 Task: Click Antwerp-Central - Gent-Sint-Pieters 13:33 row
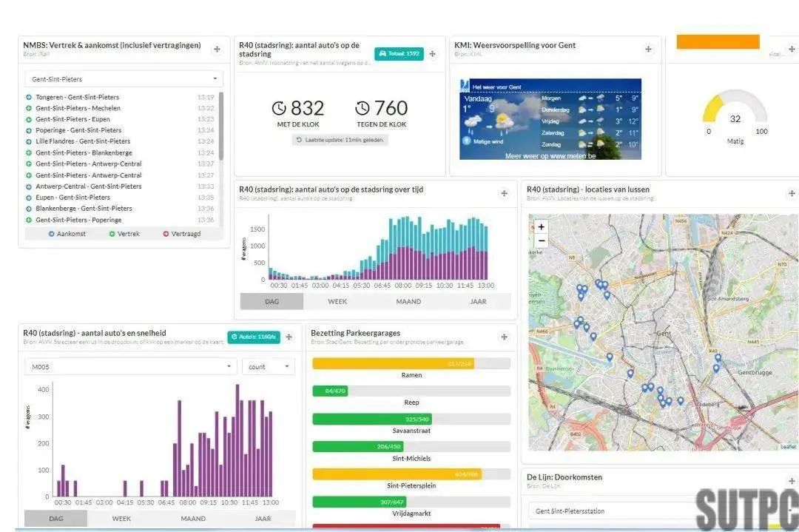(120, 186)
